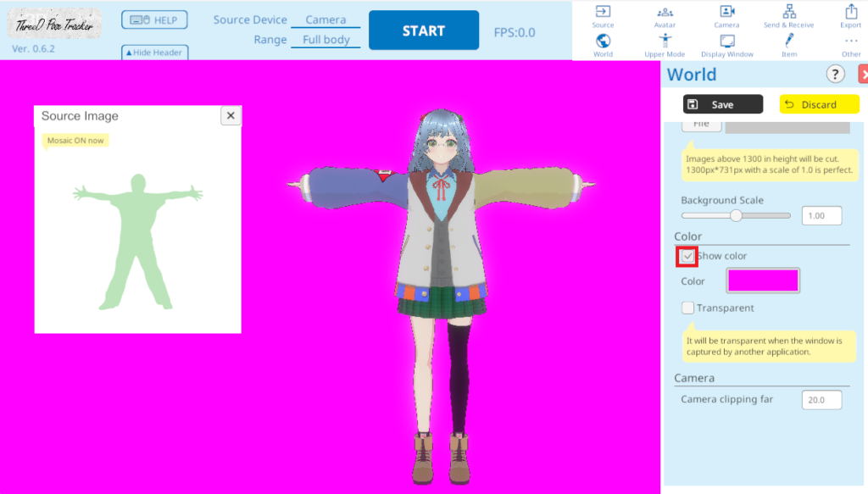The height and width of the screenshot is (494, 868).
Task: Click the 'Images above 1300 in height' tip
Action: tap(770, 164)
